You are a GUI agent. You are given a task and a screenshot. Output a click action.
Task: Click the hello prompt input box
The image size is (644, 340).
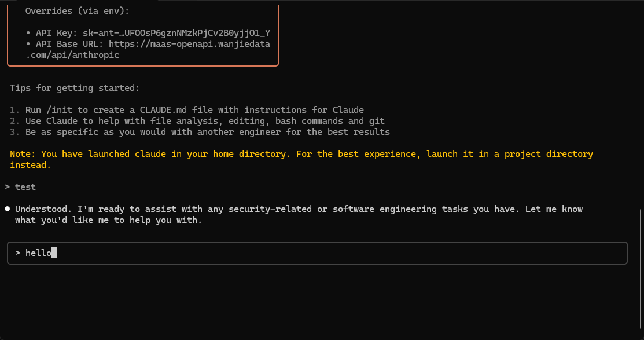coord(317,253)
